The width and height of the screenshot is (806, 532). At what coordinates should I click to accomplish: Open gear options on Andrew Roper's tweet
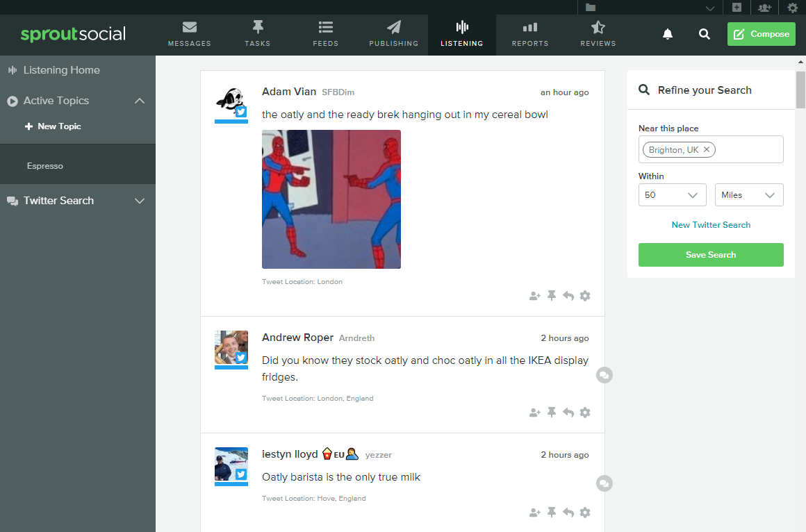[x=585, y=413]
